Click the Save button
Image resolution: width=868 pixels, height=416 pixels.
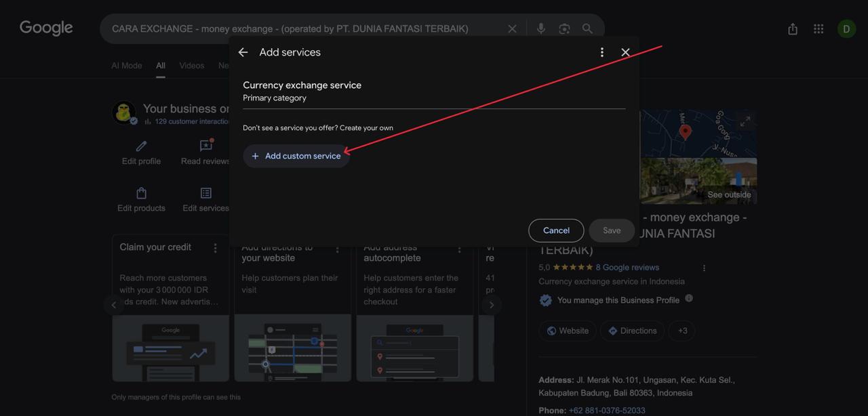612,230
